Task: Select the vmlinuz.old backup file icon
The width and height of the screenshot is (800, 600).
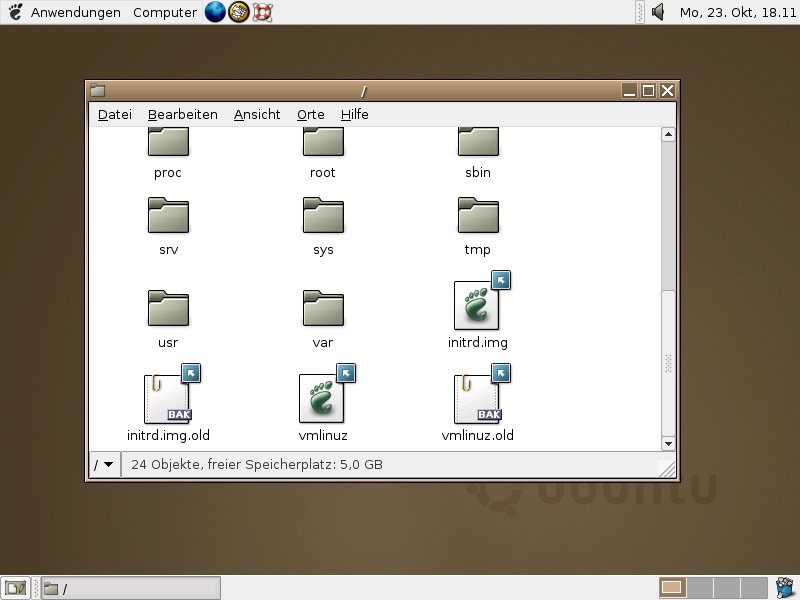Action: tap(477, 398)
